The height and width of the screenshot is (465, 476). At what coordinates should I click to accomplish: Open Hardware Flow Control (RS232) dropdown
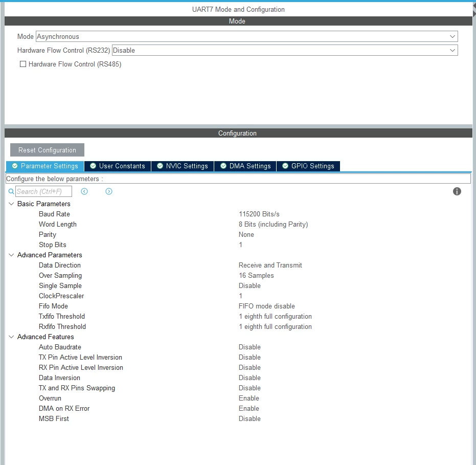click(x=285, y=51)
